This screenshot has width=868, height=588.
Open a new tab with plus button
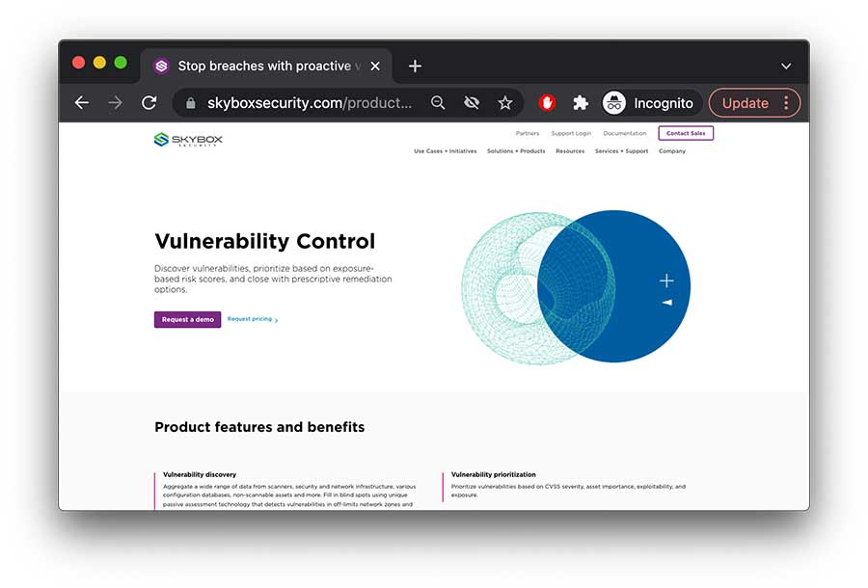coord(415,67)
